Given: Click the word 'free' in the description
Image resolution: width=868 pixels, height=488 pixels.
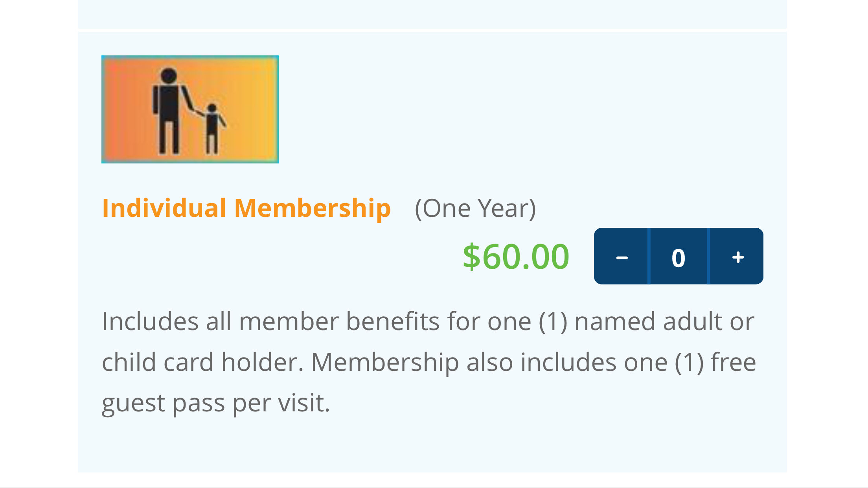Looking at the screenshot, I should [734, 362].
